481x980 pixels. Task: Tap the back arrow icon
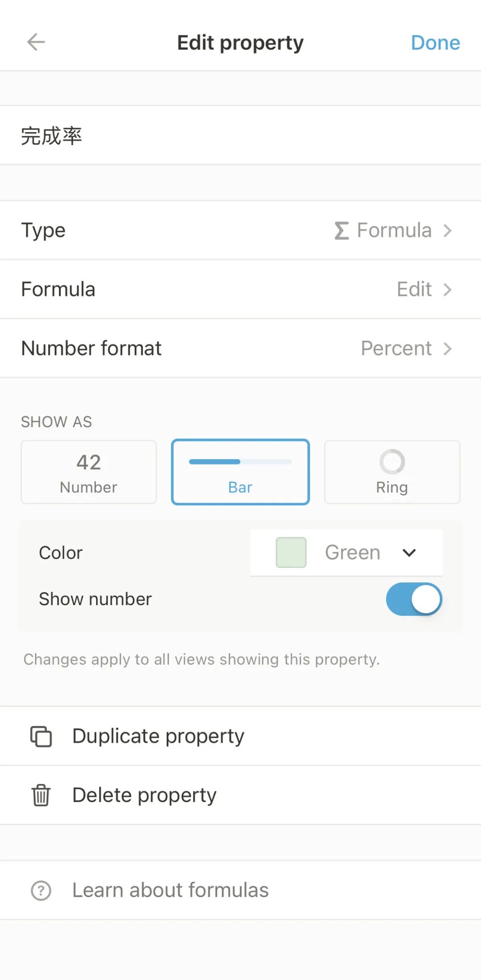tap(36, 42)
